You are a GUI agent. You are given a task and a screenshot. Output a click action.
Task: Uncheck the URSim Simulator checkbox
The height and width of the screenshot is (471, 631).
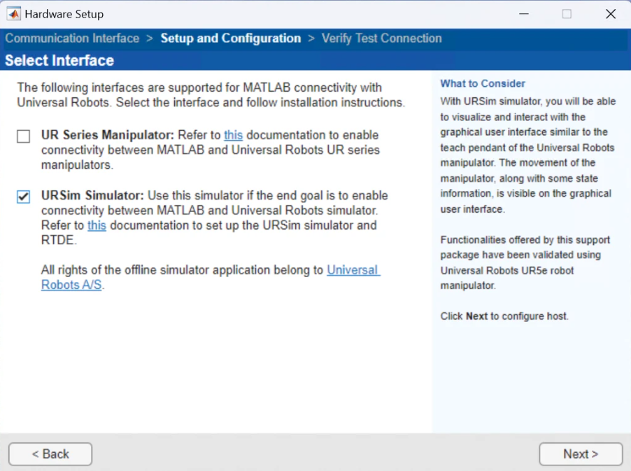(x=24, y=197)
